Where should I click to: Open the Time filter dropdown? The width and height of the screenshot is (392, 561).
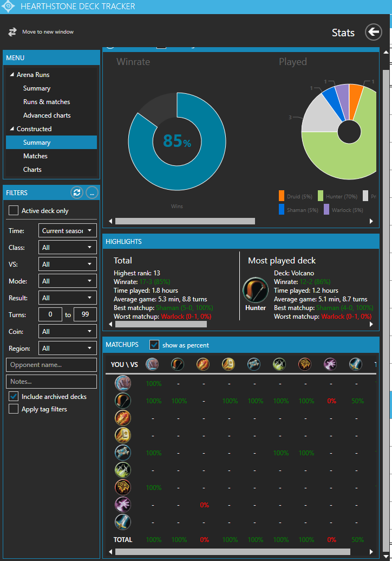pos(68,230)
